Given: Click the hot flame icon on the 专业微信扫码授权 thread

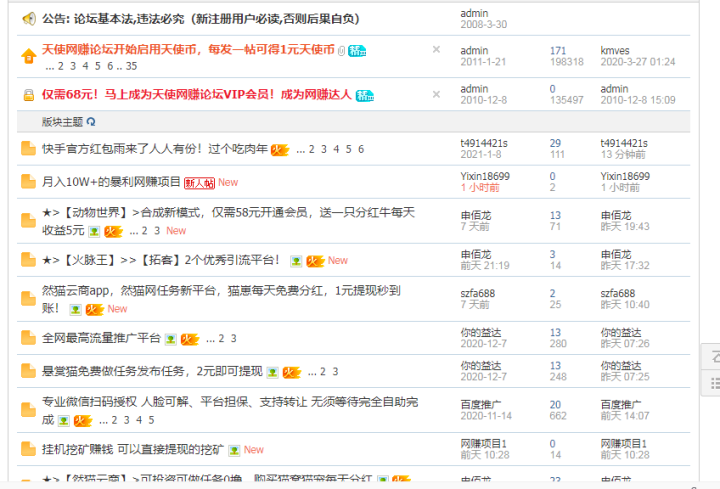Looking at the screenshot, I should [x=83, y=421].
